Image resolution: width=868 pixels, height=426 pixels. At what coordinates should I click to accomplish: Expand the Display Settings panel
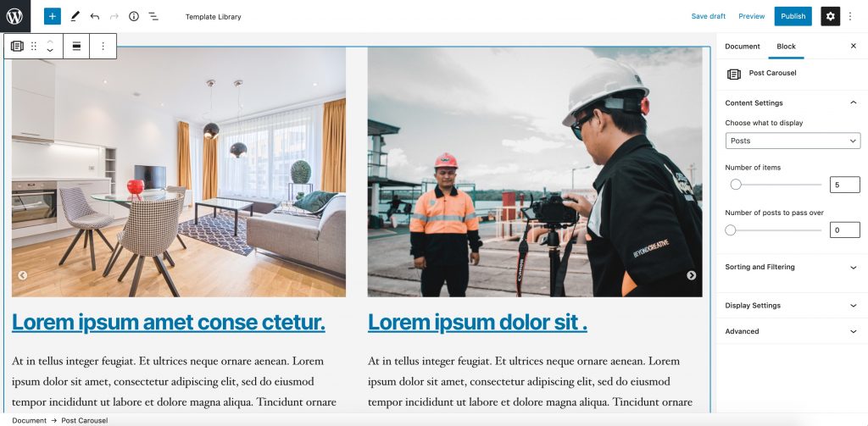click(x=793, y=306)
